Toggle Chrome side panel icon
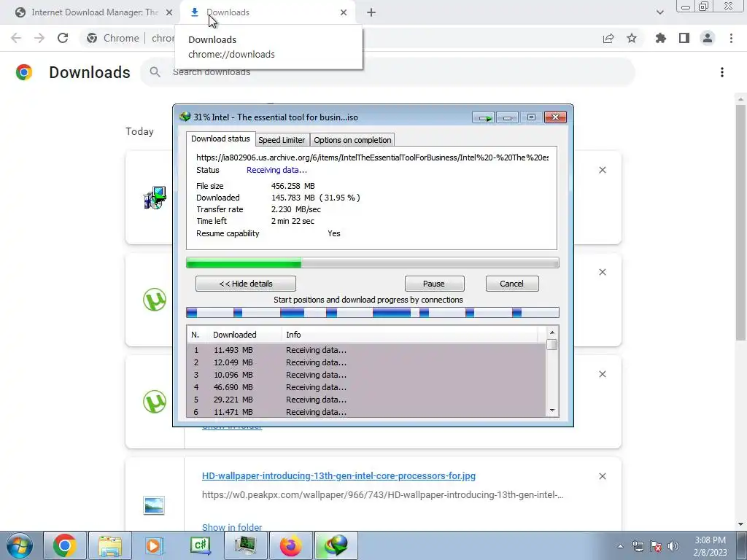 pos(684,38)
